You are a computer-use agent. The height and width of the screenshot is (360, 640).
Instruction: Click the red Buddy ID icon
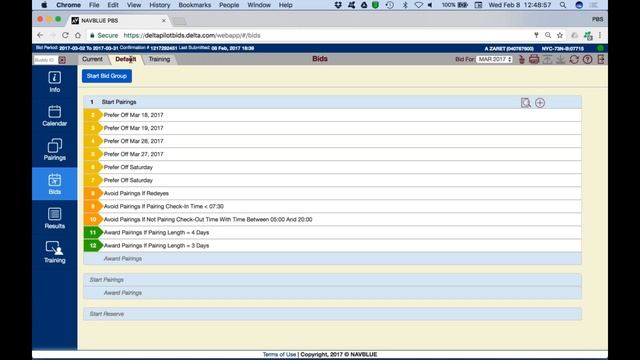pos(62,60)
